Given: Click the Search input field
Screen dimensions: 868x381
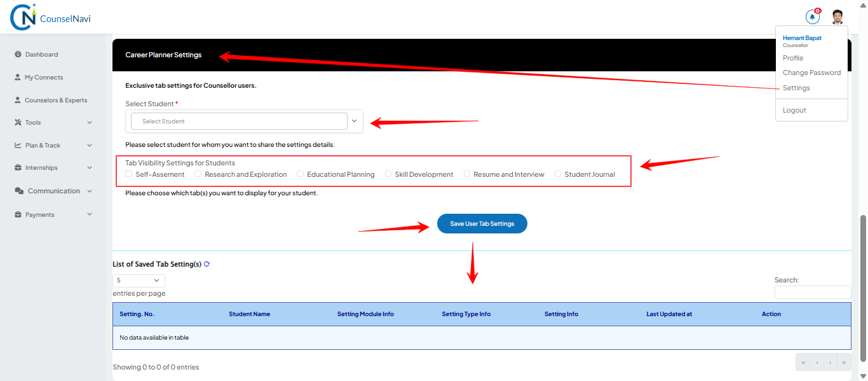Looking at the screenshot, I should 813,292.
